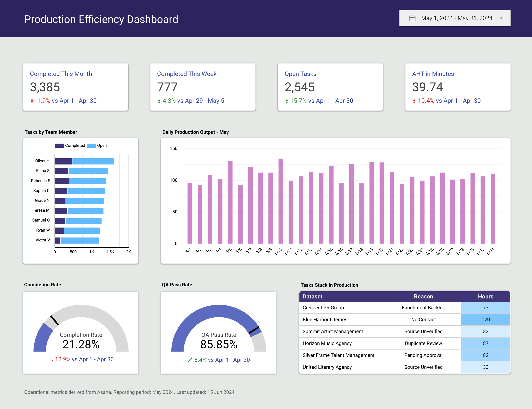Image resolution: width=532 pixels, height=409 pixels.
Task: Click the 5/19 bar in daily output chart
Action: 372,203
